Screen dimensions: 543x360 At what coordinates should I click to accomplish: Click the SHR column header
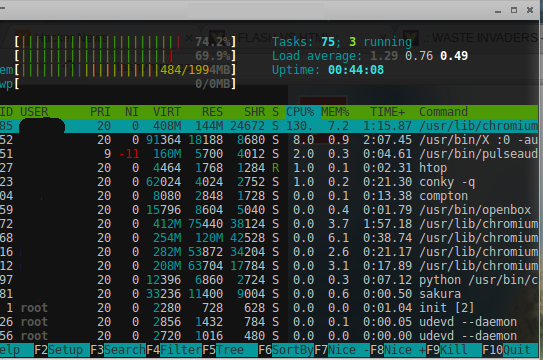pyautogui.click(x=255, y=112)
